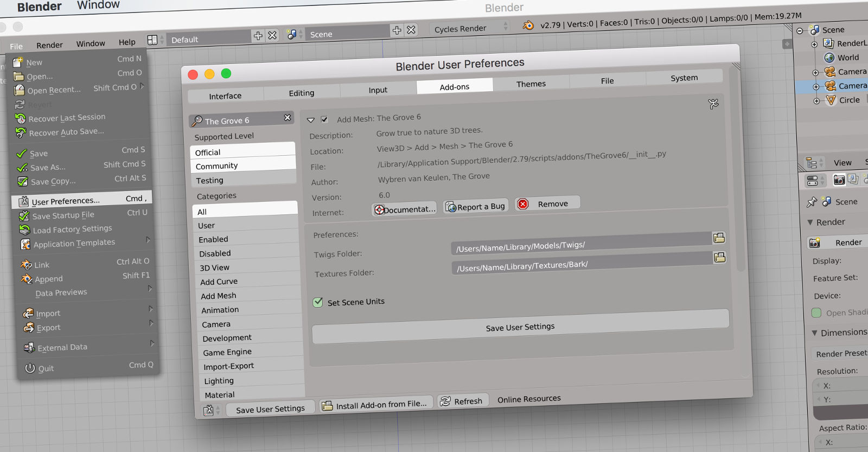This screenshot has width=868, height=452.
Task: Click the New file icon in File menu
Action: pyautogui.click(x=17, y=62)
